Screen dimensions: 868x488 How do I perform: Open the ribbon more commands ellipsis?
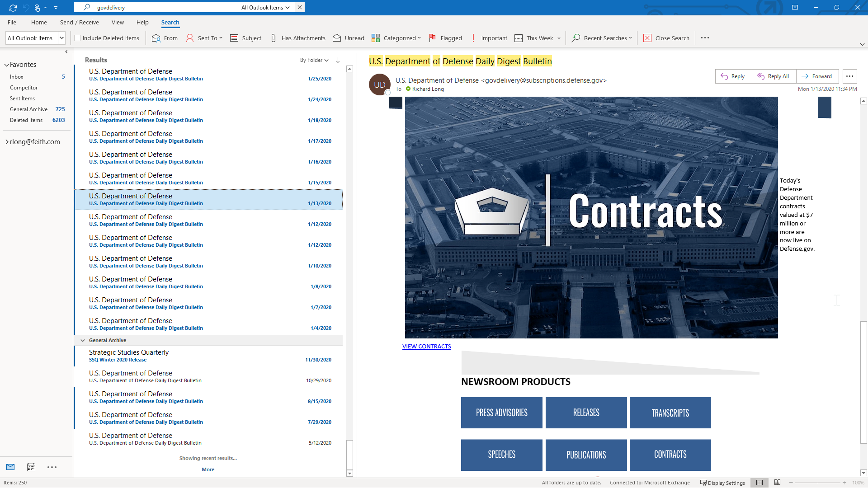click(x=705, y=38)
